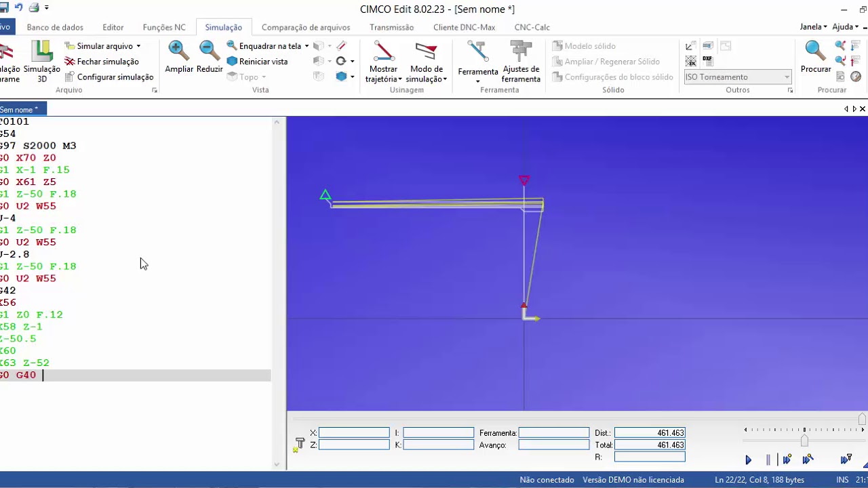Open the Janela menu dropdown
Image resolution: width=868 pixels, height=488 pixels.
click(x=814, y=27)
